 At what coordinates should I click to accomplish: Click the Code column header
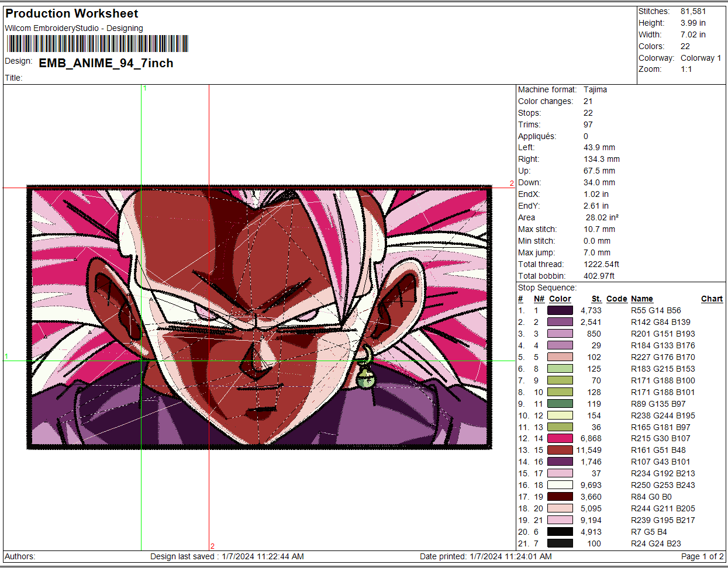617,299
